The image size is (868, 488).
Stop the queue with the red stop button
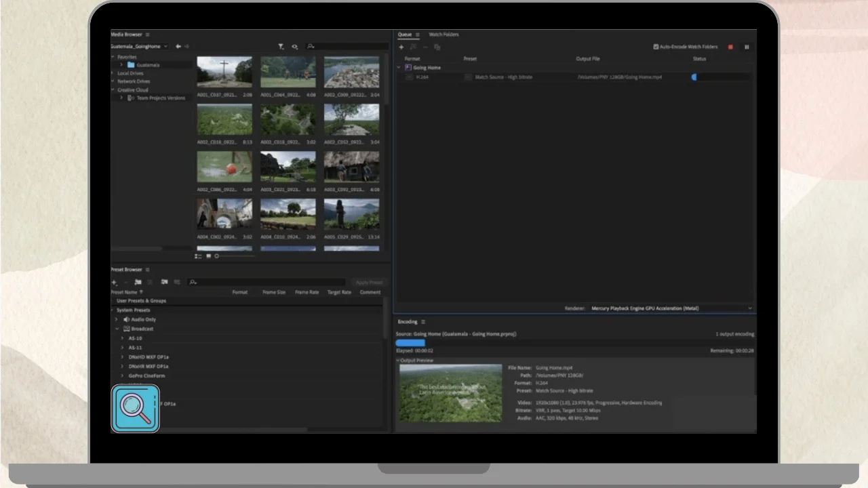tap(730, 47)
